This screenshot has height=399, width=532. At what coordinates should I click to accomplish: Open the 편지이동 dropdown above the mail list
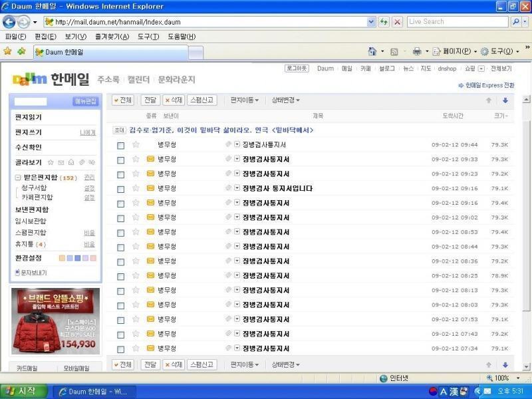[244, 100]
